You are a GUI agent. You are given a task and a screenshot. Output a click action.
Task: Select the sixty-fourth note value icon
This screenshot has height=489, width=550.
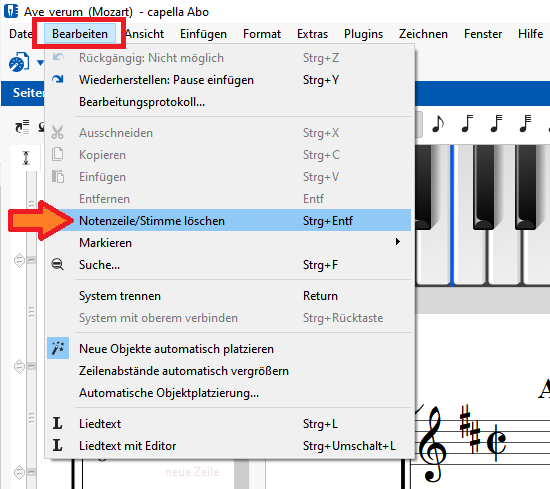coord(525,124)
